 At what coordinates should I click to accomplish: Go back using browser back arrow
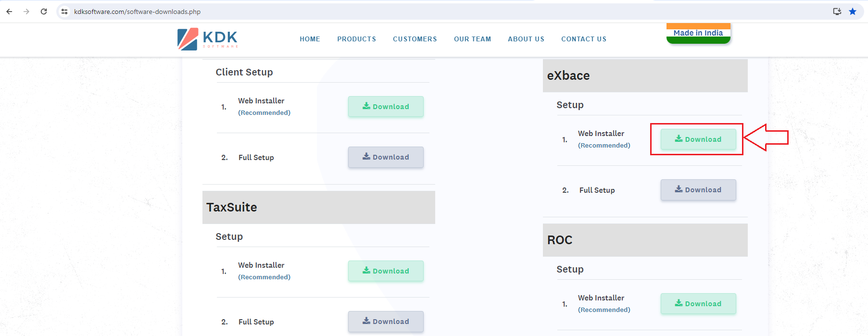[9, 12]
